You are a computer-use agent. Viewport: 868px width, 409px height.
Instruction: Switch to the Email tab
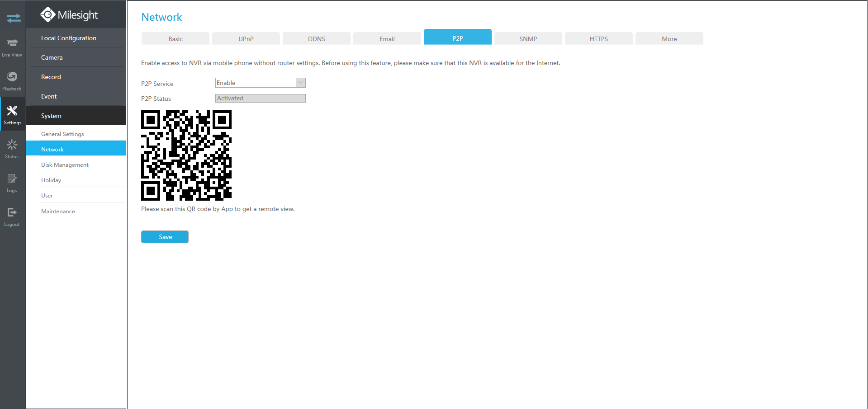[x=387, y=38]
